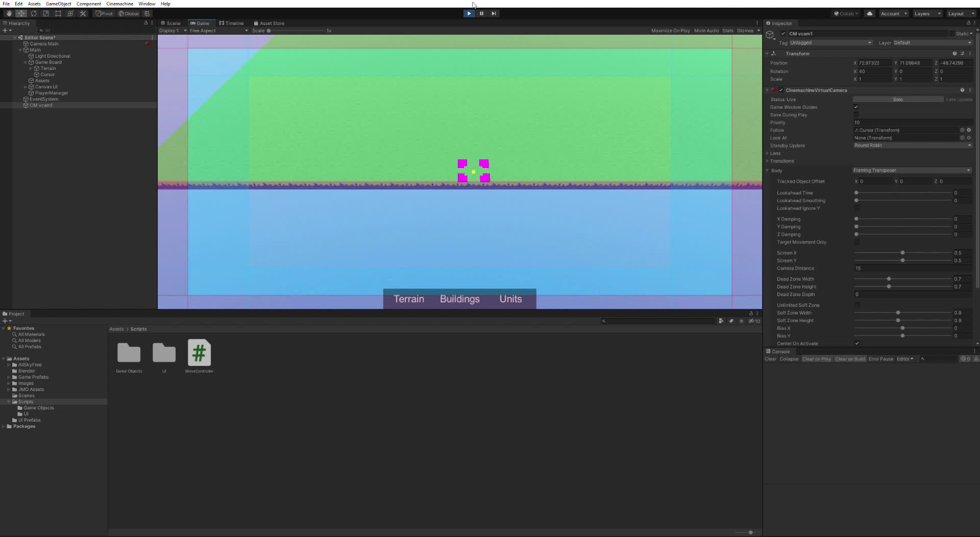
Task: Select Cursor in the Hierarchy
Action: (47, 75)
